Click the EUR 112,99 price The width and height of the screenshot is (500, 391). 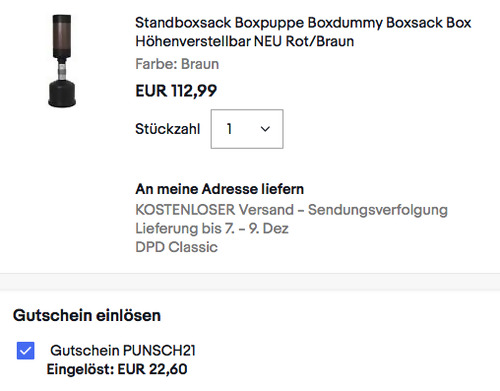[176, 91]
